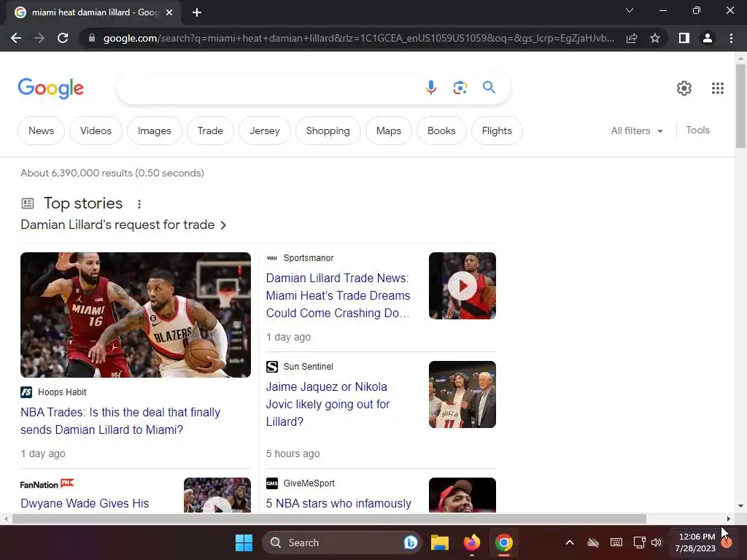Open File Explorer from taskbar
Viewport: 747px width, 560px height.
(x=439, y=542)
